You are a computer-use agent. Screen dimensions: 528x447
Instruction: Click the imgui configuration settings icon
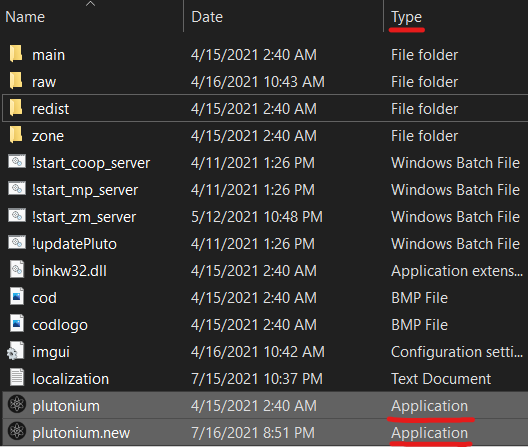click(15, 351)
